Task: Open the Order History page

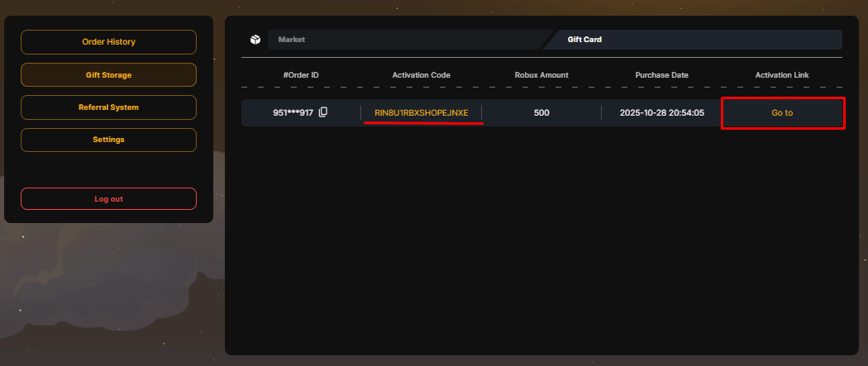Action: pos(108,42)
